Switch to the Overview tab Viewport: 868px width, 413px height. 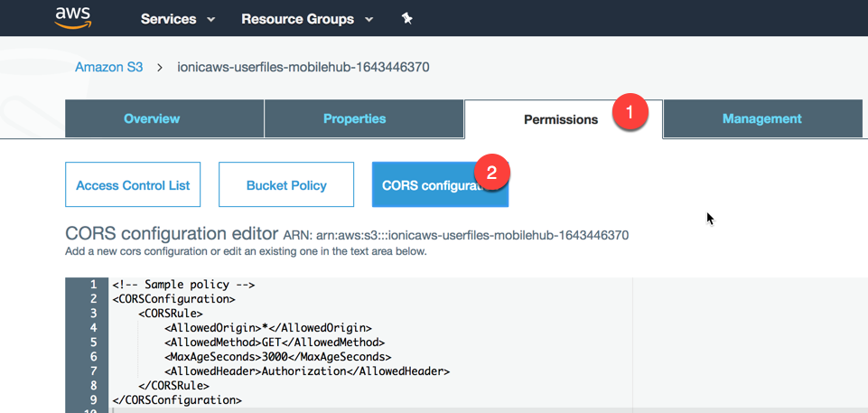164,118
